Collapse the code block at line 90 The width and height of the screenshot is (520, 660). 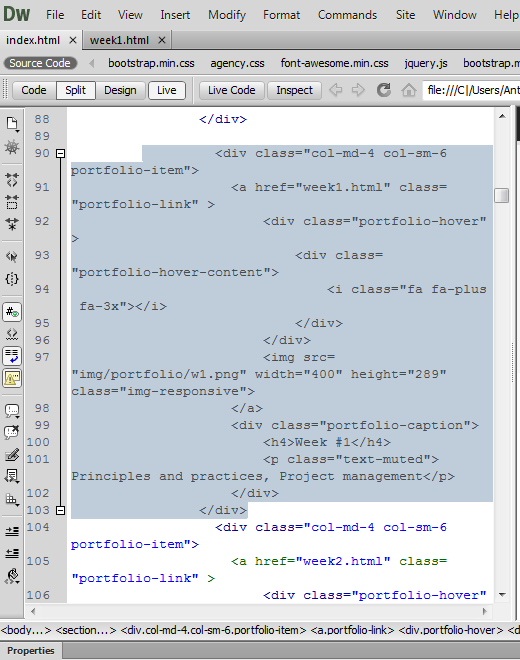pyautogui.click(x=61, y=153)
